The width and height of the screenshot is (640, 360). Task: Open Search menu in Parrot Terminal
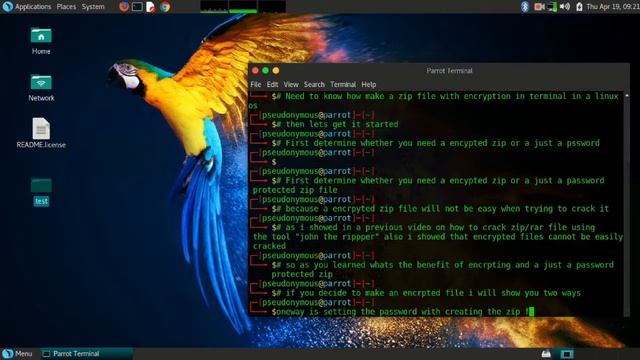coord(314,84)
